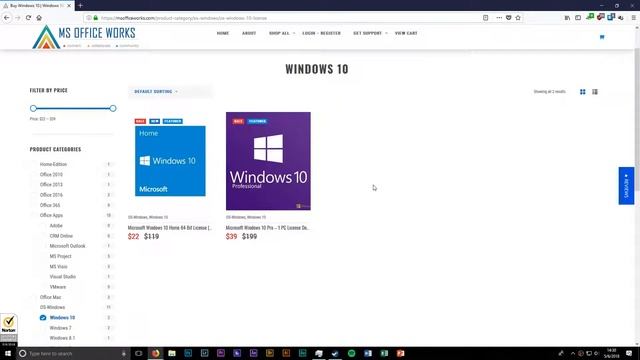
Task: Open Task View from the taskbar
Action: pos(139,353)
